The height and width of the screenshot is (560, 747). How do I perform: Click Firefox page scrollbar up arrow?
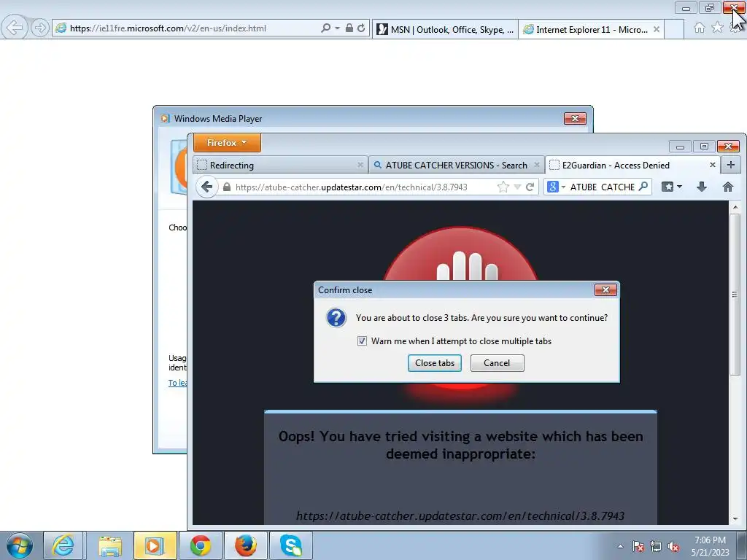click(x=735, y=207)
